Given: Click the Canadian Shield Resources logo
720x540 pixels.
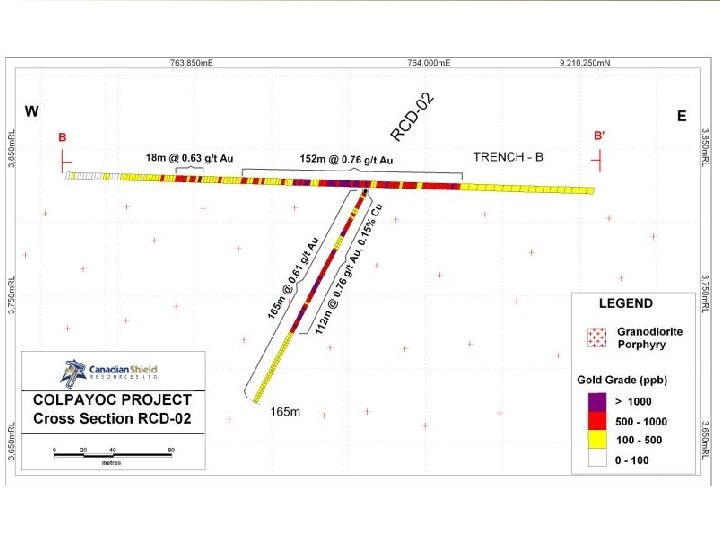Looking at the screenshot, I should tap(110, 372).
